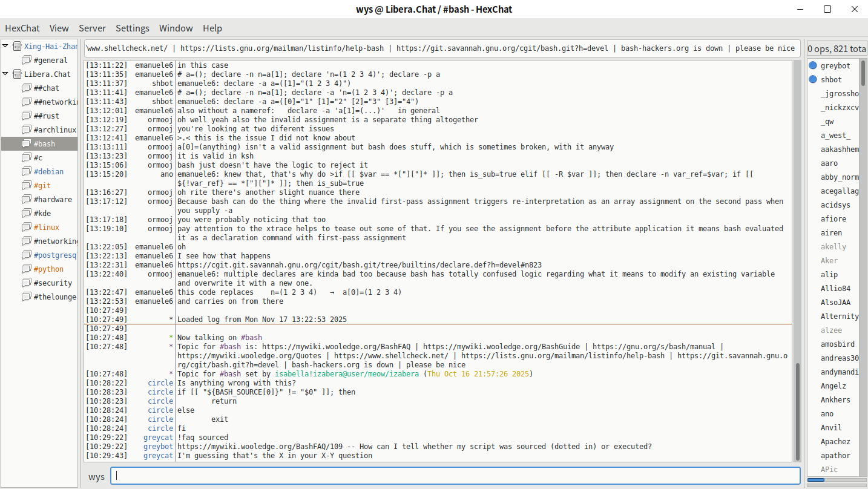The image size is (868, 489).
Task: Click the server icon beside Libera.Chat
Action: [x=17, y=74]
